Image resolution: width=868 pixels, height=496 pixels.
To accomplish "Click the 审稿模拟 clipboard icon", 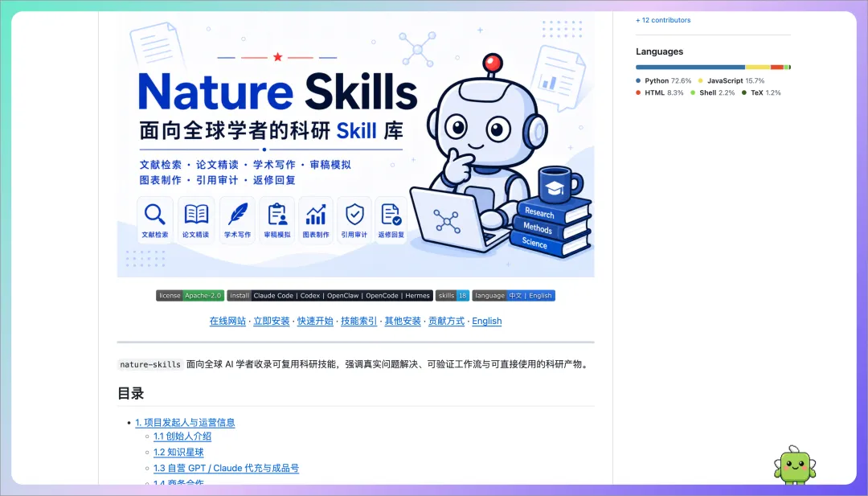I will tap(276, 214).
